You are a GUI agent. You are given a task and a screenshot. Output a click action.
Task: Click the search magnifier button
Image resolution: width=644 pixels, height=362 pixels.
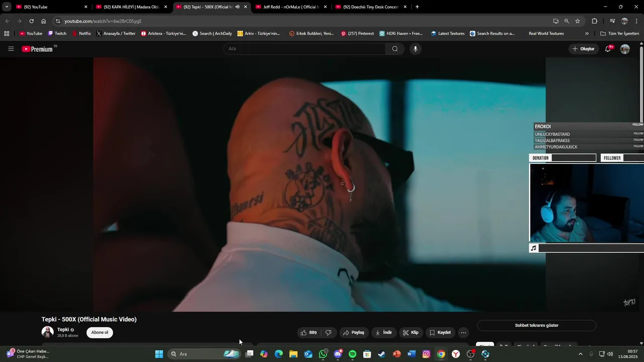click(395, 49)
